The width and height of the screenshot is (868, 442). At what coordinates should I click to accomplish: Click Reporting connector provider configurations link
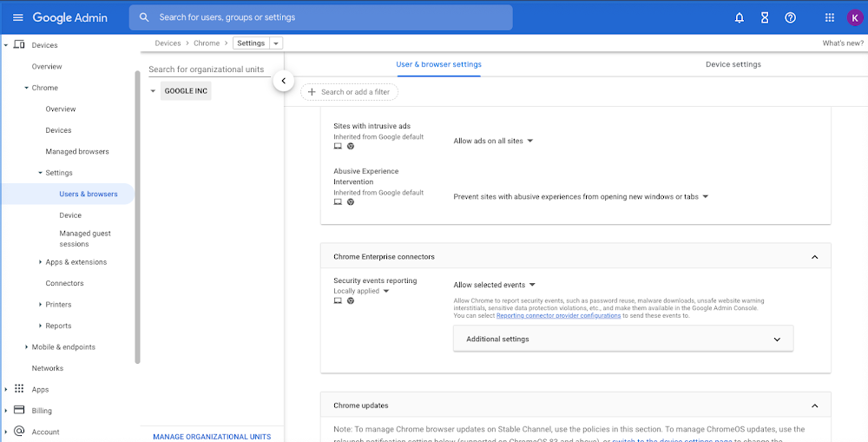tap(558, 316)
